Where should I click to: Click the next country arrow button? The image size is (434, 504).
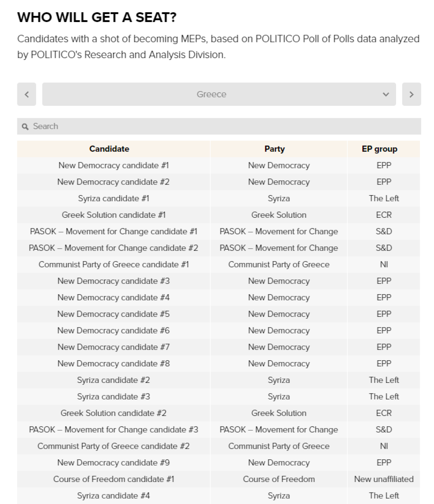[411, 94]
